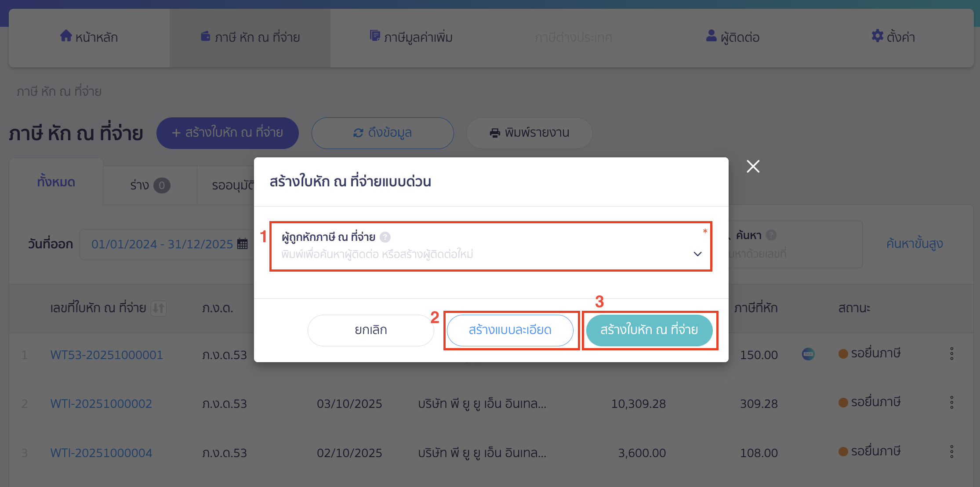980x487 pixels.
Task: Switch to the ร่าง drafts tab
Action: (149, 185)
